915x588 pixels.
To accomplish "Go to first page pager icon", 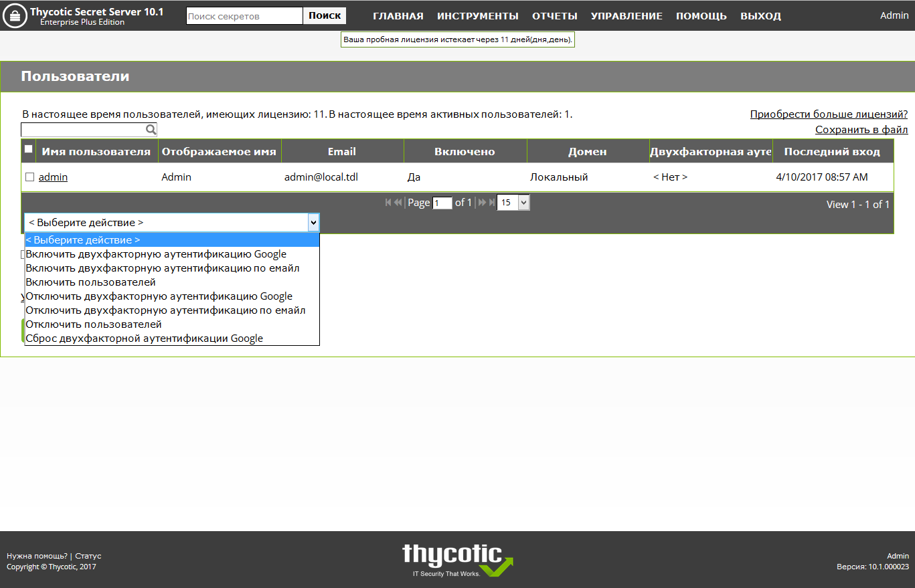I will click(x=388, y=202).
